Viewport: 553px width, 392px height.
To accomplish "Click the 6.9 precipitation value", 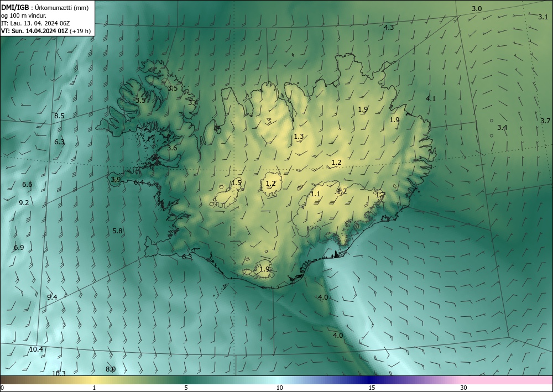I will point(19,248).
